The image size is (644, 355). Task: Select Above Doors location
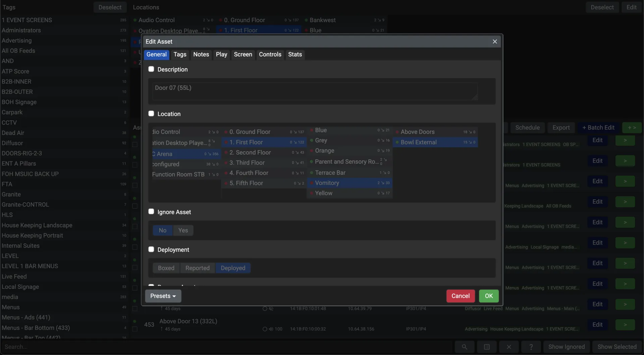(x=435, y=132)
